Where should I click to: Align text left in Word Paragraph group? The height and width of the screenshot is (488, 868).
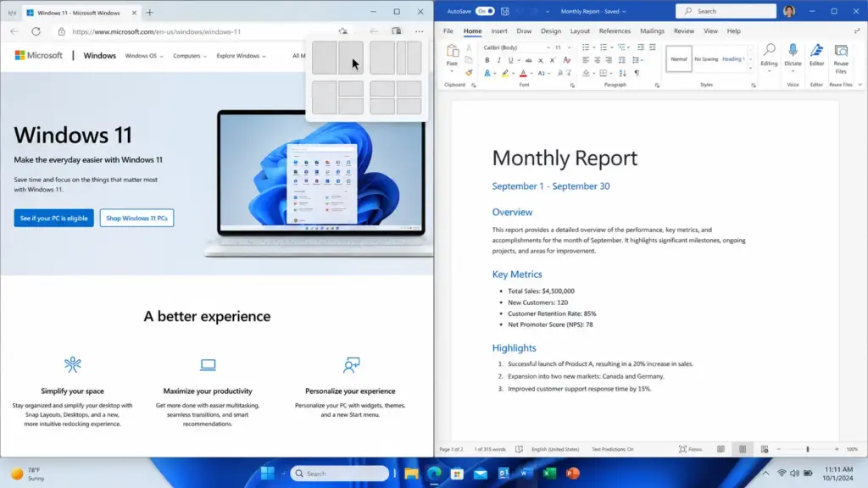click(586, 60)
